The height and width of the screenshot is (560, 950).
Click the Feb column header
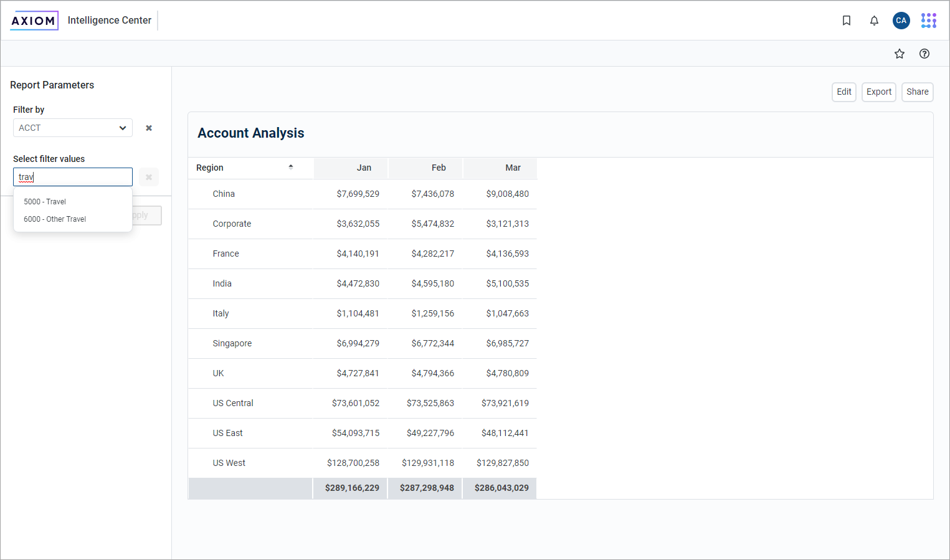click(439, 168)
